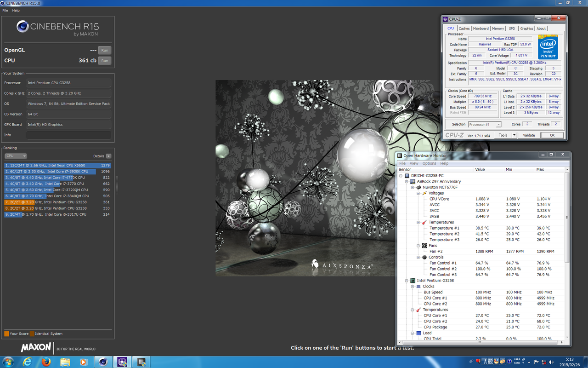Viewport: 588px width, 368px height.
Task: Open the Options menu in Hardware Monitor
Action: (x=429, y=163)
